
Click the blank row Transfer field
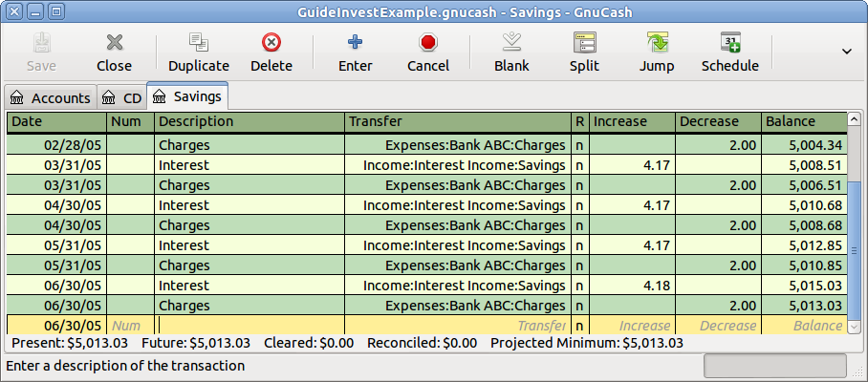point(458,326)
